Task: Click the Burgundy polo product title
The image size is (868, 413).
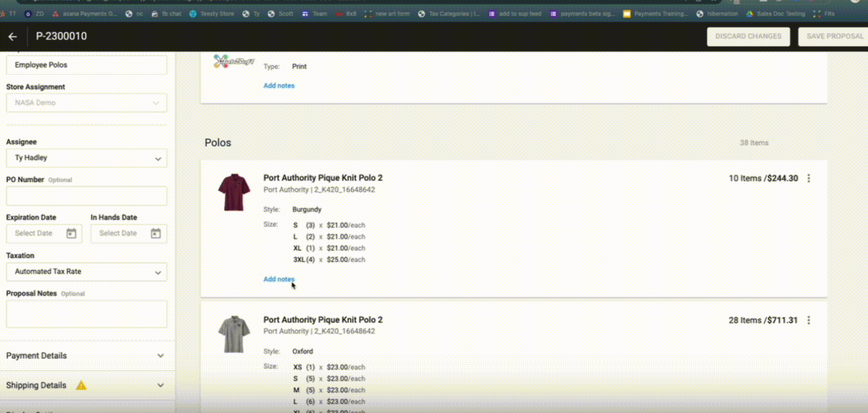Action: click(x=323, y=178)
